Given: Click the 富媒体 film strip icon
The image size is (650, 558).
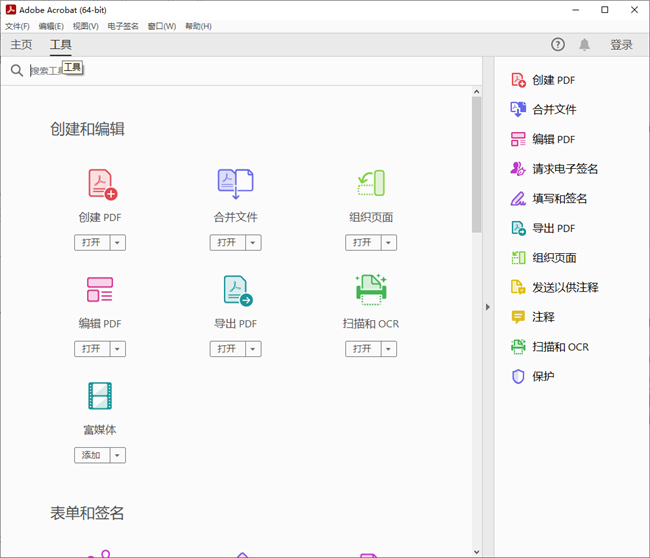Looking at the screenshot, I should [x=100, y=395].
